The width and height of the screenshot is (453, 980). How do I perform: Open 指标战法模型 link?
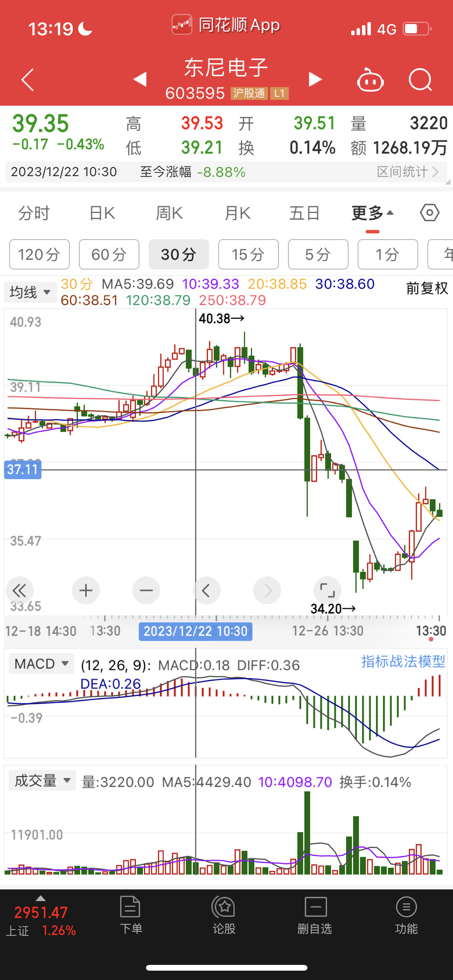point(403,661)
